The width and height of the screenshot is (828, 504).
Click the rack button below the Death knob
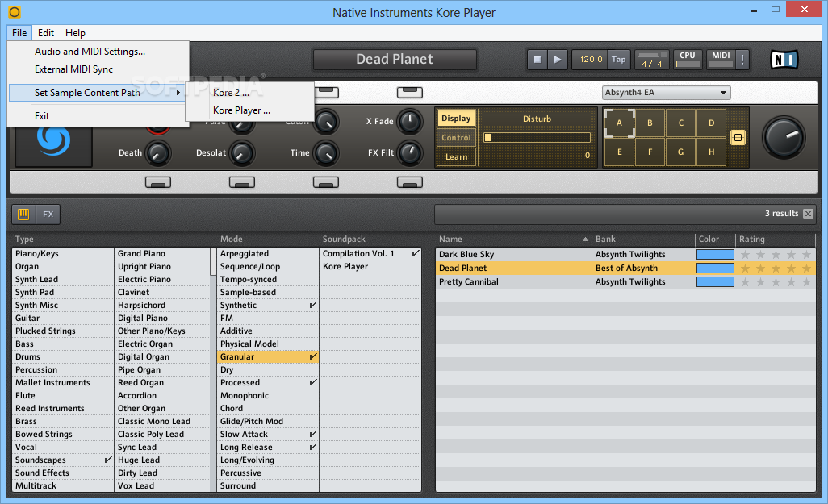point(158,182)
